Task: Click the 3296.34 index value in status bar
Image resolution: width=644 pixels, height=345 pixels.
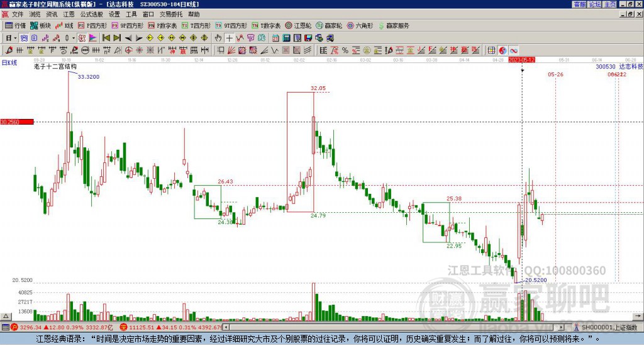Action: pyautogui.click(x=31, y=327)
